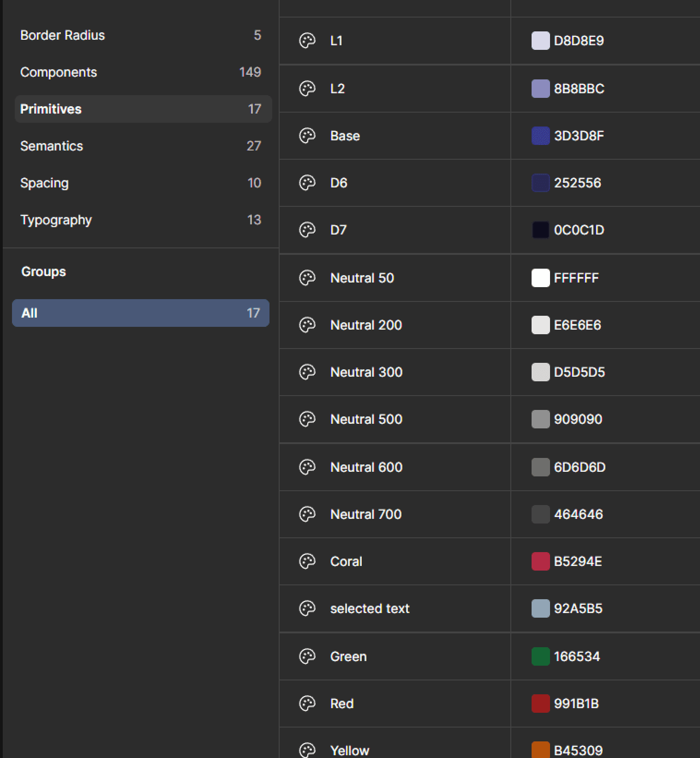Image resolution: width=700 pixels, height=758 pixels.
Task: Click the palette icon next to L1
Action: pos(307,41)
